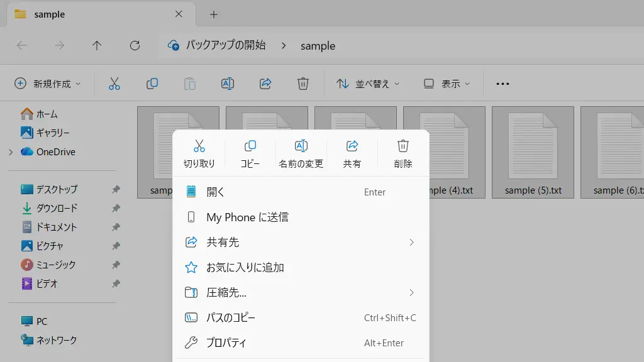Open the 表示 view dropdown

(447, 84)
